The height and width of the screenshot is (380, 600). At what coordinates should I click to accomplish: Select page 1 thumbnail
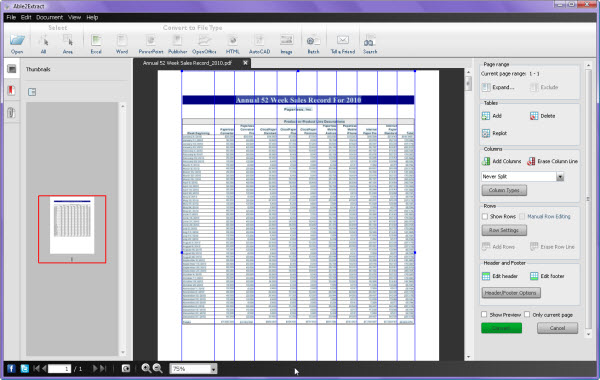[x=72, y=229]
